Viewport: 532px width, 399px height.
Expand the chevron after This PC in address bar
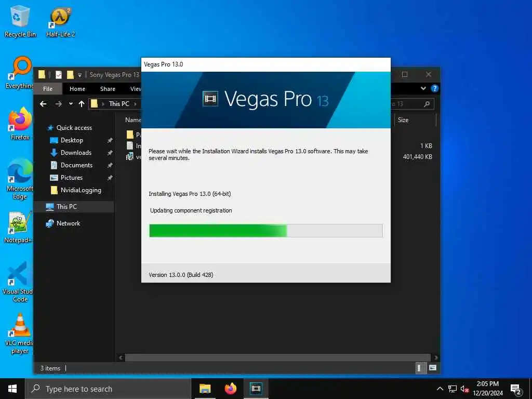(x=136, y=104)
